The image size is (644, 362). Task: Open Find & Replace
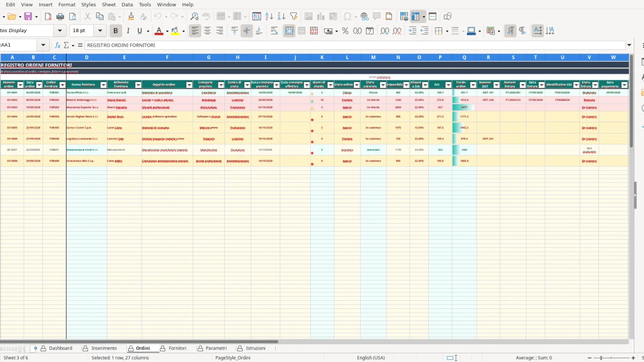[x=194, y=17]
